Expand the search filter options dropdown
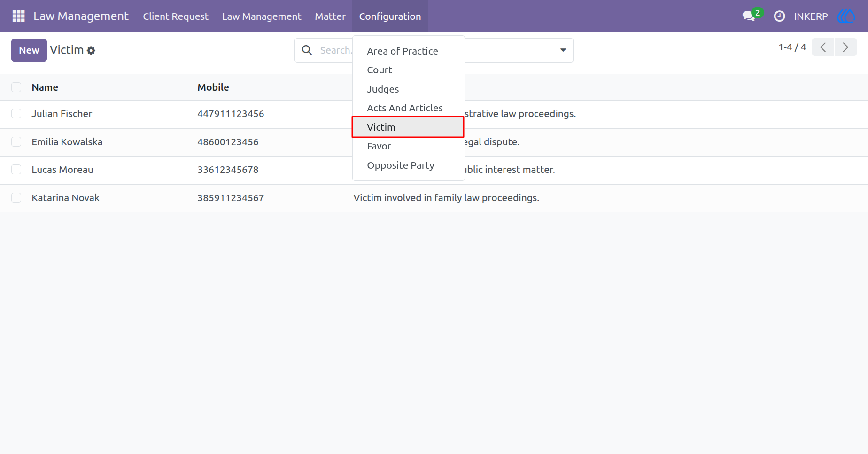Viewport: 868px width, 454px height. [x=563, y=50]
